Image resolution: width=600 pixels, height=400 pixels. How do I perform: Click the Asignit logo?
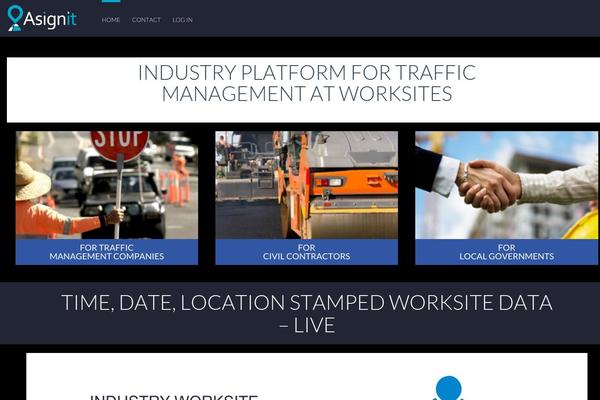tap(42, 18)
